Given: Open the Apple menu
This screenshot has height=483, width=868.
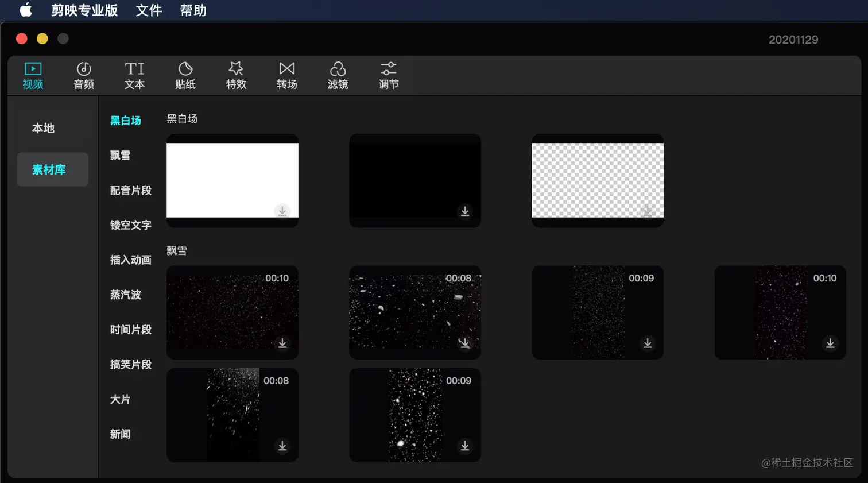Looking at the screenshot, I should (26, 10).
